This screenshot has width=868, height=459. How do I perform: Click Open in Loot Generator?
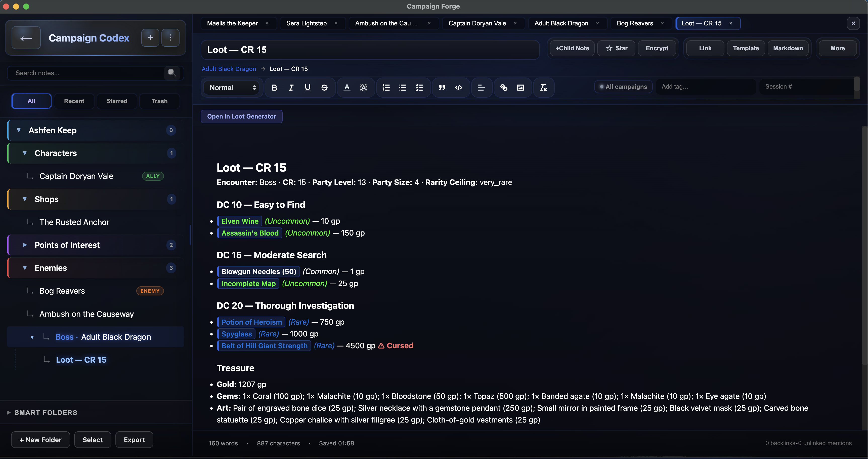point(242,116)
